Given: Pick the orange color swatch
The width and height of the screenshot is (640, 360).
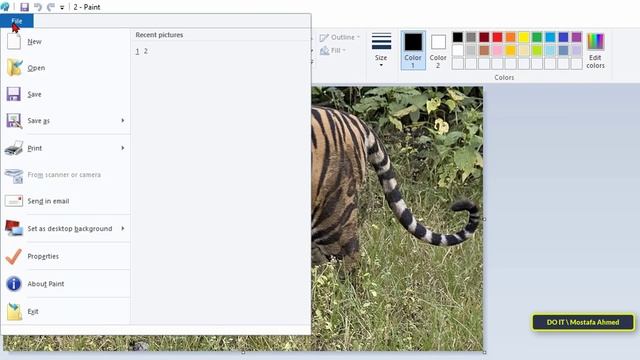Looking at the screenshot, I should pos(511,37).
